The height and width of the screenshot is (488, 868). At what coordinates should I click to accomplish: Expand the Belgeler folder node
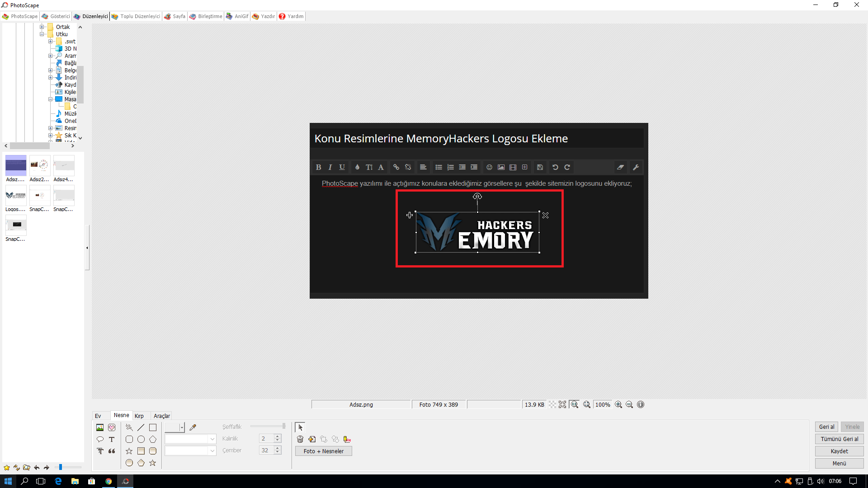click(x=51, y=70)
